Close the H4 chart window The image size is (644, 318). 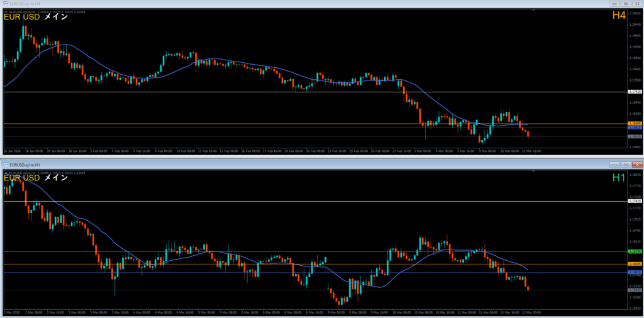point(636,4)
